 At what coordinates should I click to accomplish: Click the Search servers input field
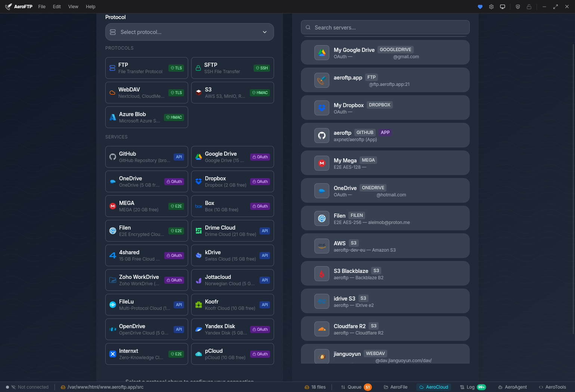pyautogui.click(x=385, y=27)
